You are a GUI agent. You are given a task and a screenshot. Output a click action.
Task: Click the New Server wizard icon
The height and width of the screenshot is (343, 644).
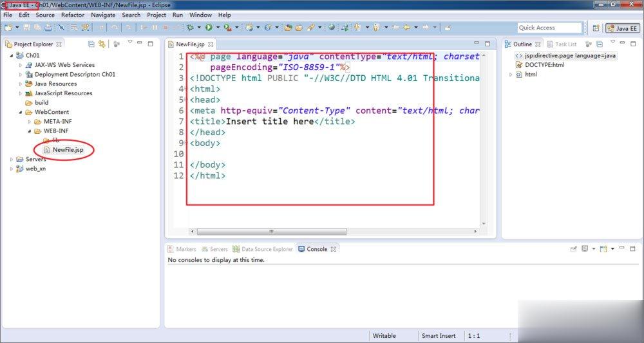tap(249, 28)
